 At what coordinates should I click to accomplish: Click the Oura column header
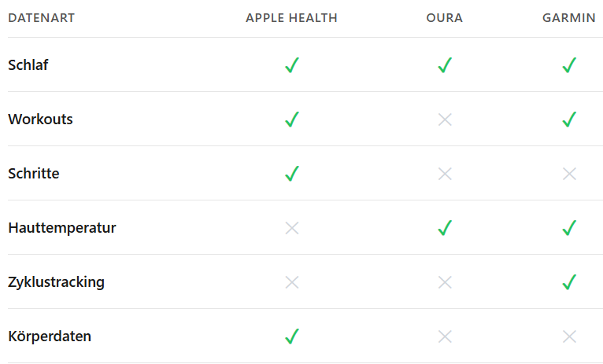tap(445, 18)
